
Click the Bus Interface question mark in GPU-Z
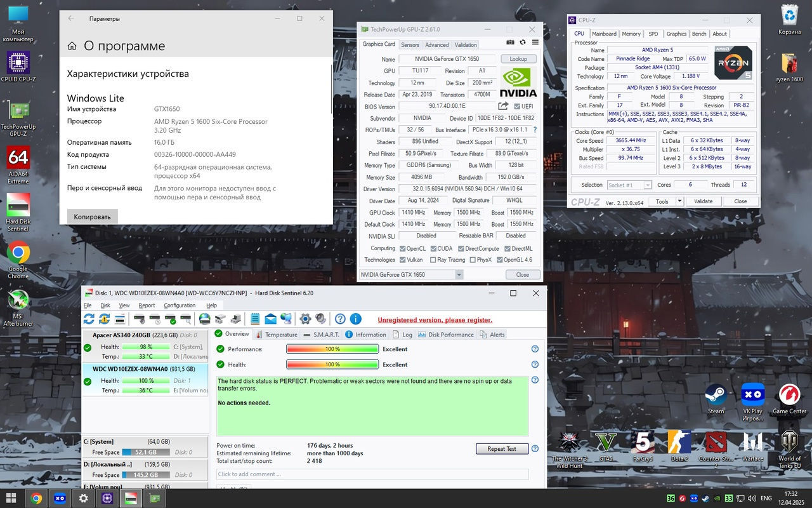point(535,130)
